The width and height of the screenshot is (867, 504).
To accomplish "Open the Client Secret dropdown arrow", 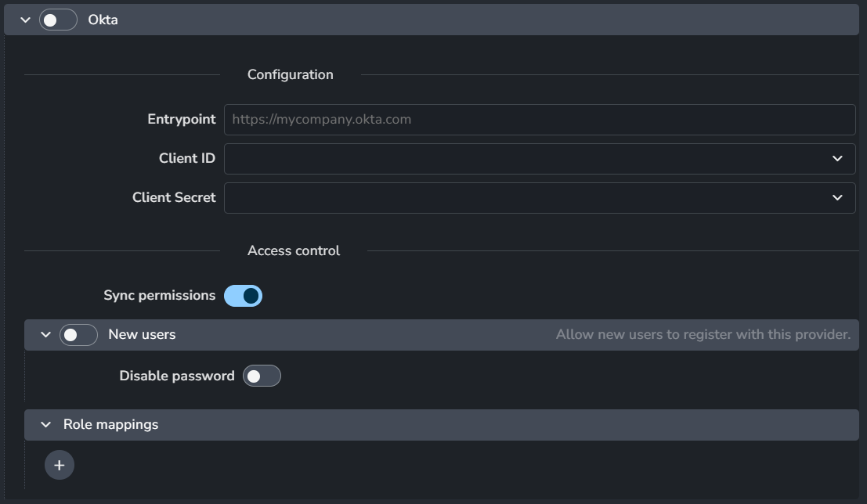I will (837, 198).
